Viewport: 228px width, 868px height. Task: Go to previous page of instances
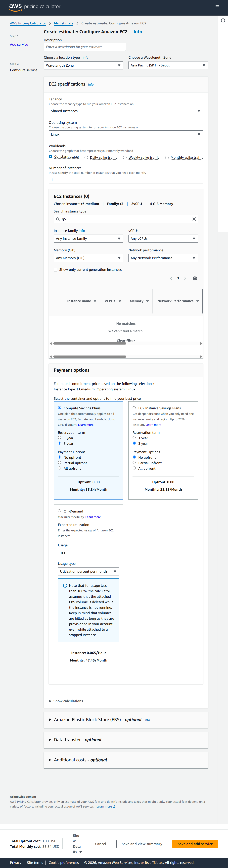tap(171, 278)
